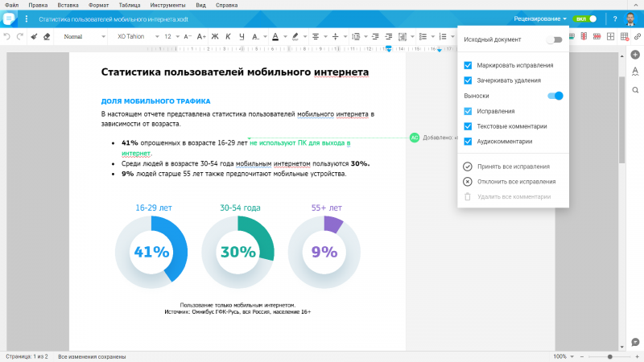
Task: Toggle 'Исходный документ' switch
Action: [555, 39]
